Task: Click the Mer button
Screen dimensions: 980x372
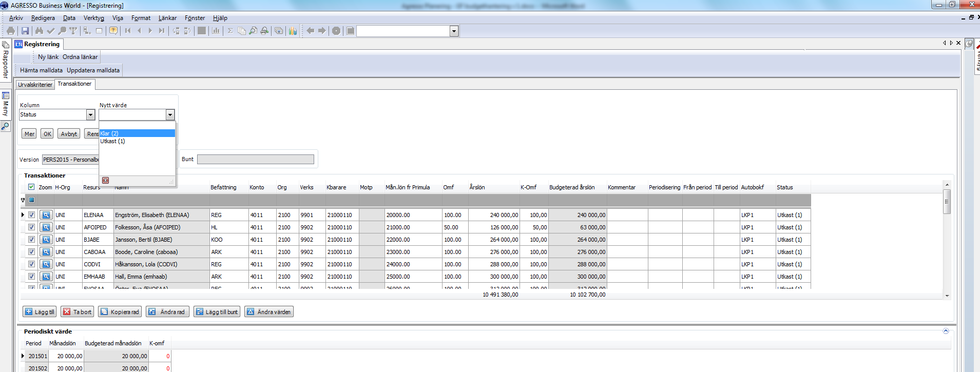Action: [x=29, y=134]
